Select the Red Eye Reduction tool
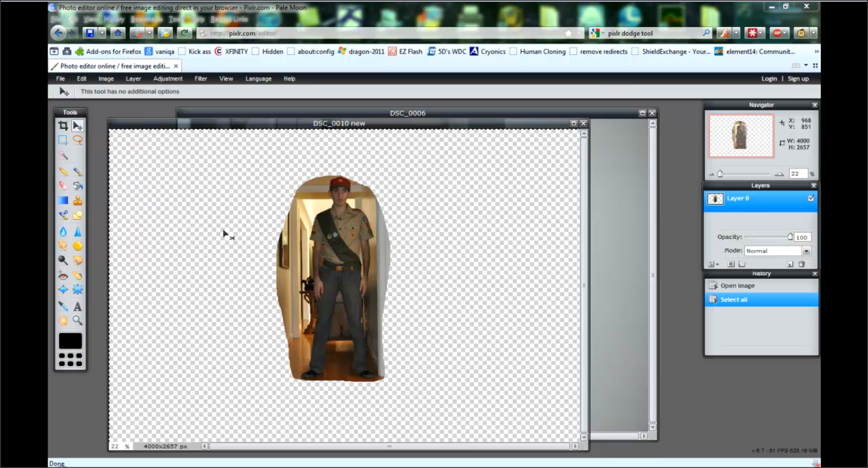This screenshot has width=868, height=468. click(x=63, y=275)
